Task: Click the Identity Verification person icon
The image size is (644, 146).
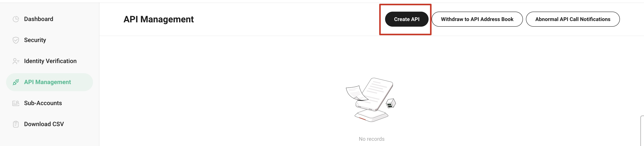Action: (16, 61)
